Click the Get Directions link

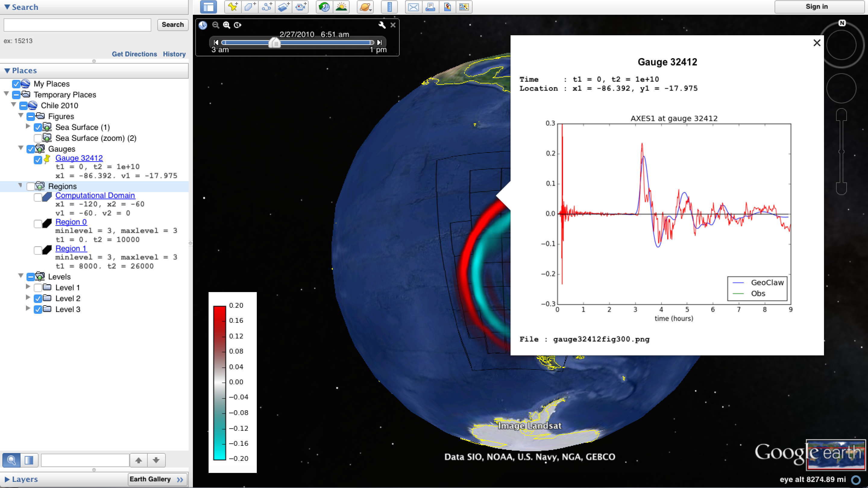click(x=134, y=54)
